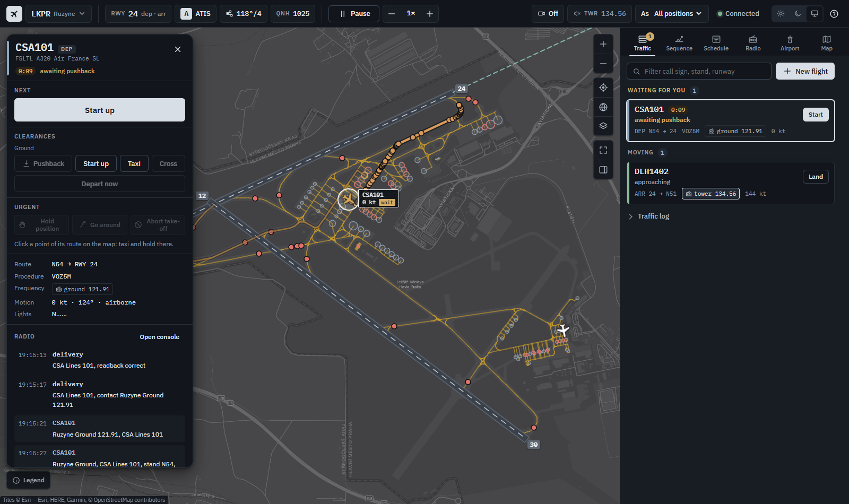
Task: Focus the filter call sign search field
Action: [x=699, y=71]
